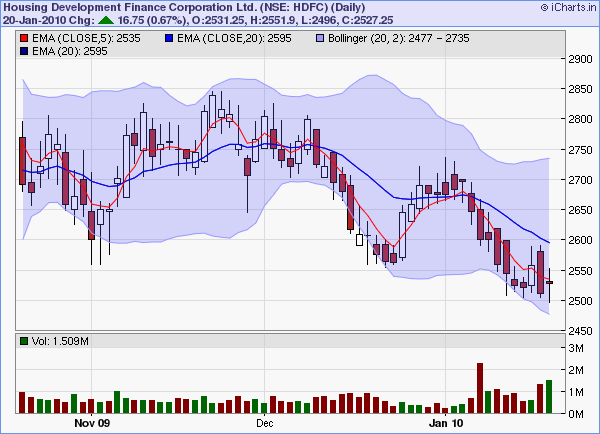Viewport: 600px width, 434px height.
Task: Click the 1M volume axis label
Action: pyautogui.click(x=576, y=392)
